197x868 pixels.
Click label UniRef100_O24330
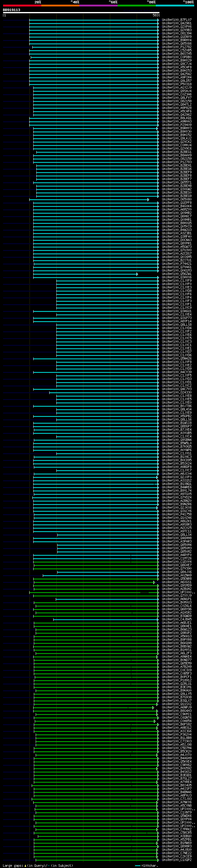coord(177,392)
